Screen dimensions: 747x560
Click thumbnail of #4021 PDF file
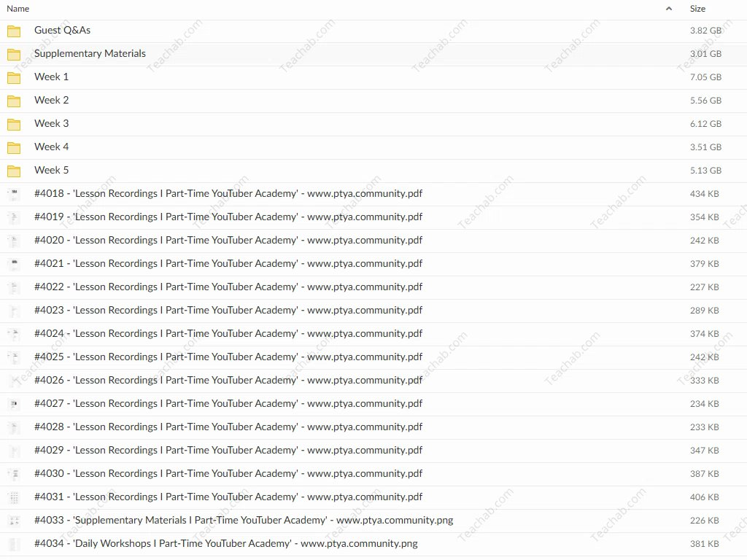[x=15, y=264]
